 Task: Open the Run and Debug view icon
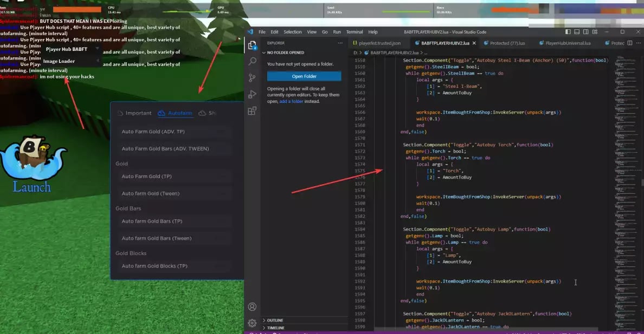[x=252, y=94]
